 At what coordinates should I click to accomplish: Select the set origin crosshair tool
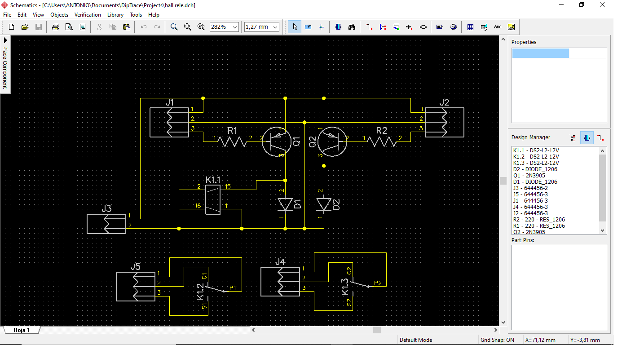click(x=321, y=27)
